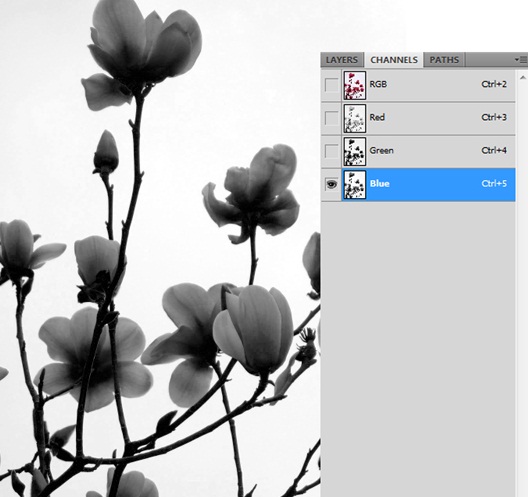Select the Blue channel name

click(x=380, y=184)
